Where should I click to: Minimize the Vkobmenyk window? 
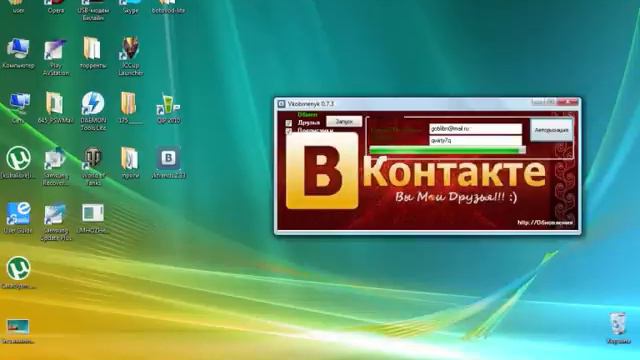[x=537, y=102]
